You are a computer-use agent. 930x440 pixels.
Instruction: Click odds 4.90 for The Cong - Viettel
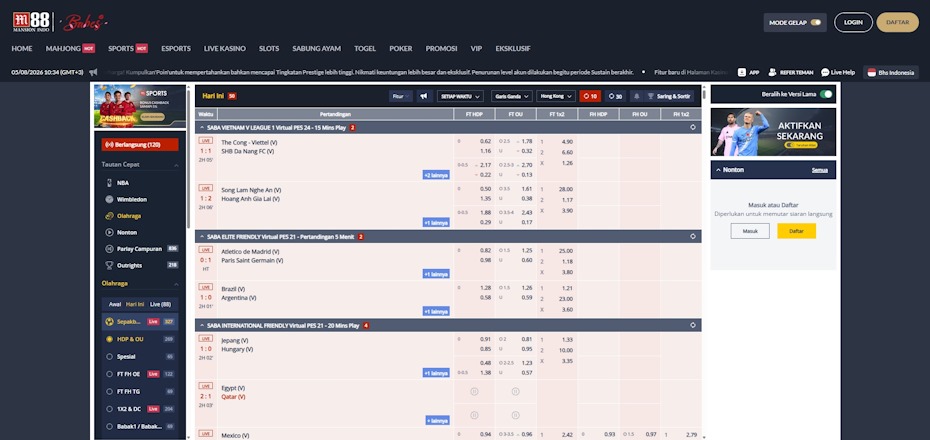tap(566, 142)
